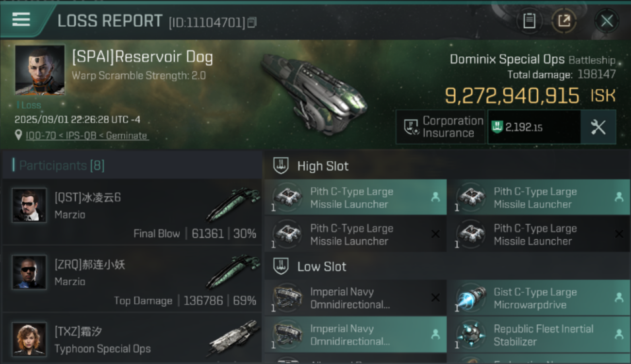Select Republic Fleet Inertial Stabilizer icon
The height and width of the screenshot is (364, 631).
tap(471, 335)
